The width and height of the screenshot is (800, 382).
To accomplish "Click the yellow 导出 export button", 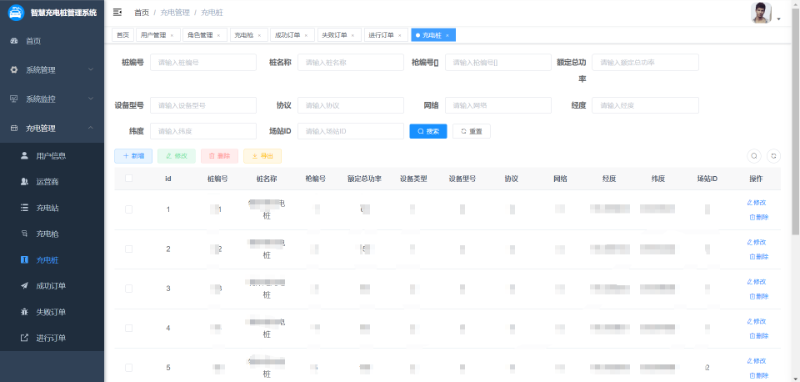I will pos(262,156).
